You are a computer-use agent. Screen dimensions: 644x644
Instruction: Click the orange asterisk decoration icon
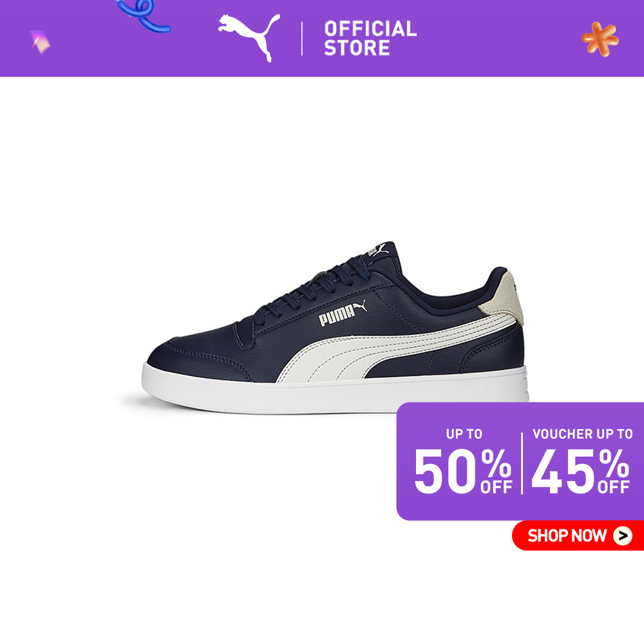pyautogui.click(x=600, y=39)
